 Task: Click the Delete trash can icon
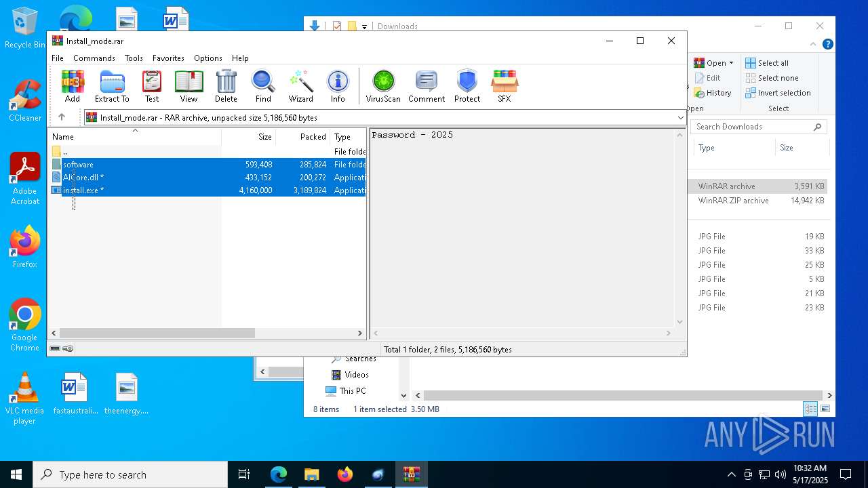coord(226,86)
